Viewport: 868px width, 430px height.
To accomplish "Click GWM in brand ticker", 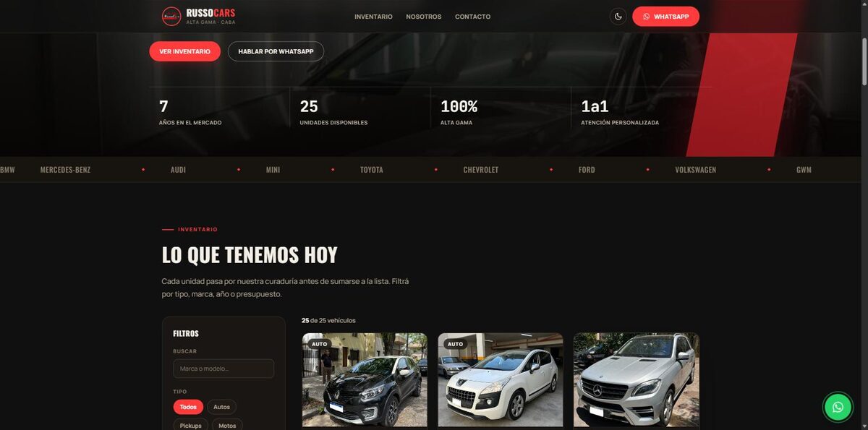I will (804, 170).
